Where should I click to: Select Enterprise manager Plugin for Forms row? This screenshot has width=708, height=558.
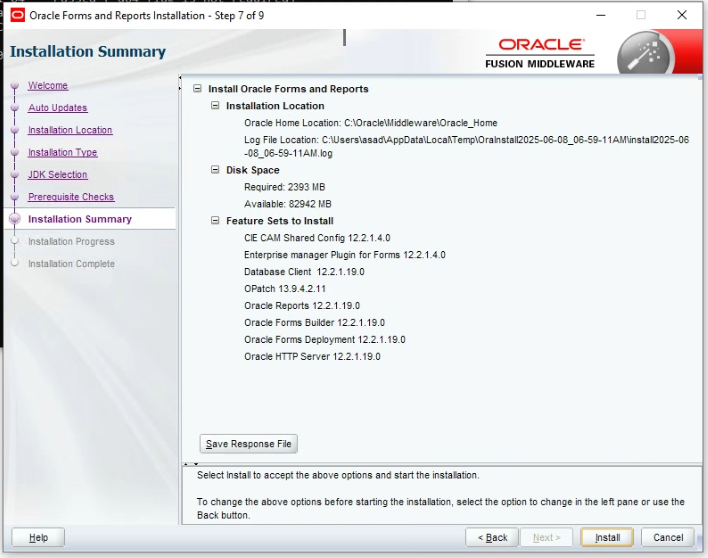click(x=345, y=255)
